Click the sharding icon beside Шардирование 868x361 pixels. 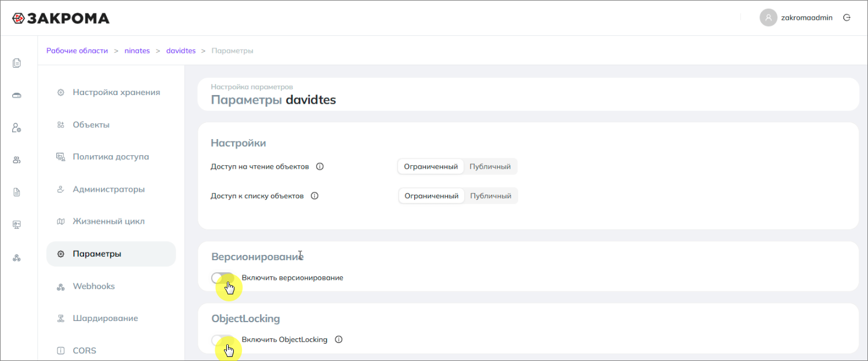pyautogui.click(x=60, y=318)
